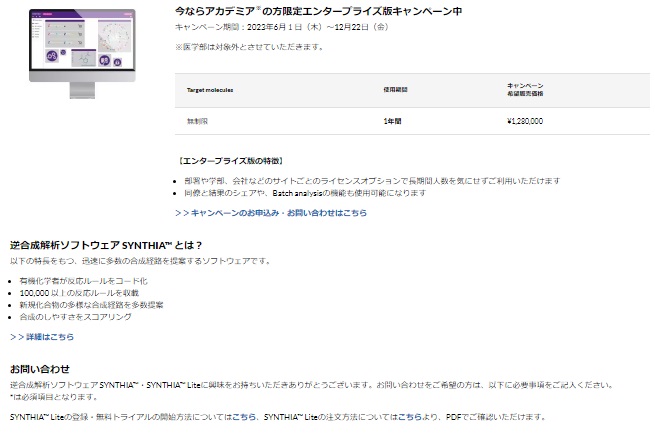Image resolution: width=655 pixels, height=439 pixels.
Task: Click the *は必須項目となります note
Action: pos(54,397)
